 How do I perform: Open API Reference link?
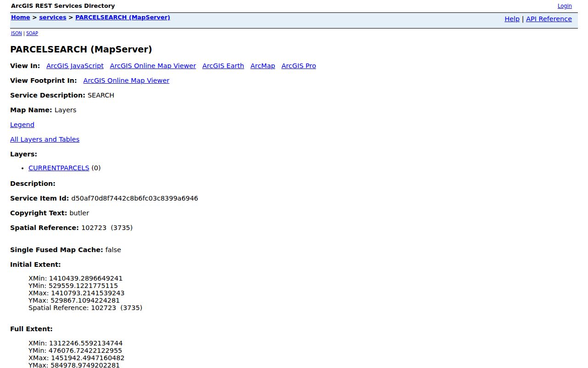pos(549,19)
